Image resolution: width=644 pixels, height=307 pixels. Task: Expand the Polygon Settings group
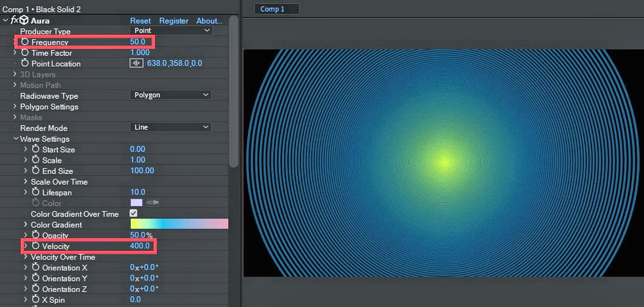[x=15, y=106]
